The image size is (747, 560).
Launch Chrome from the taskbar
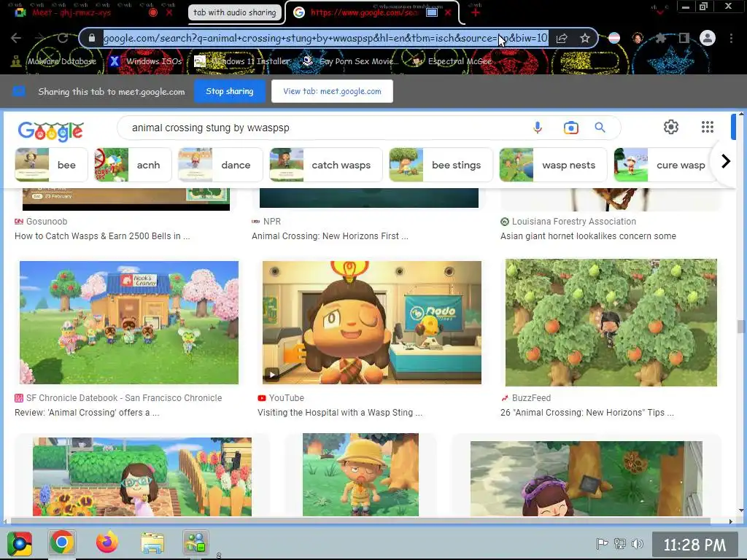pyautogui.click(x=61, y=542)
